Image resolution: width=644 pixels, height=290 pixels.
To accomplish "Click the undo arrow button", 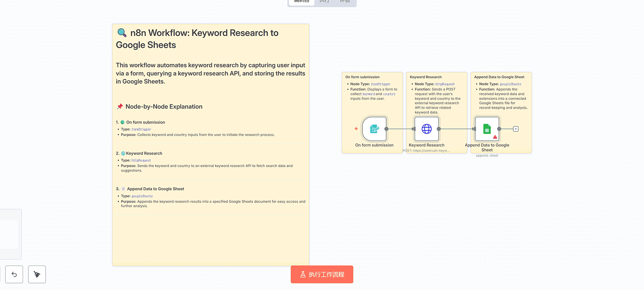I will click(14, 274).
